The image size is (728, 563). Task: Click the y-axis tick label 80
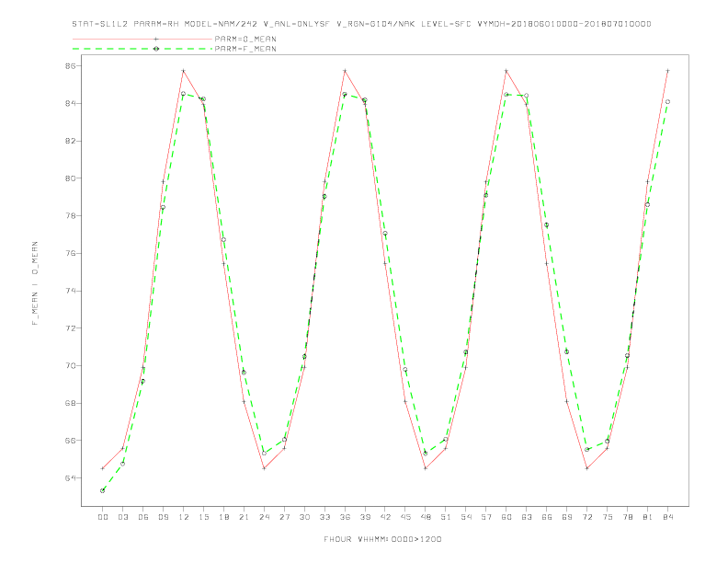click(70, 178)
